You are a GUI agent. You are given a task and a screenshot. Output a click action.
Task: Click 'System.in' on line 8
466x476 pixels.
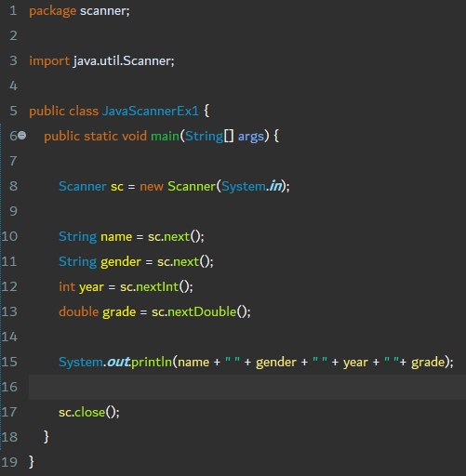[251, 186]
